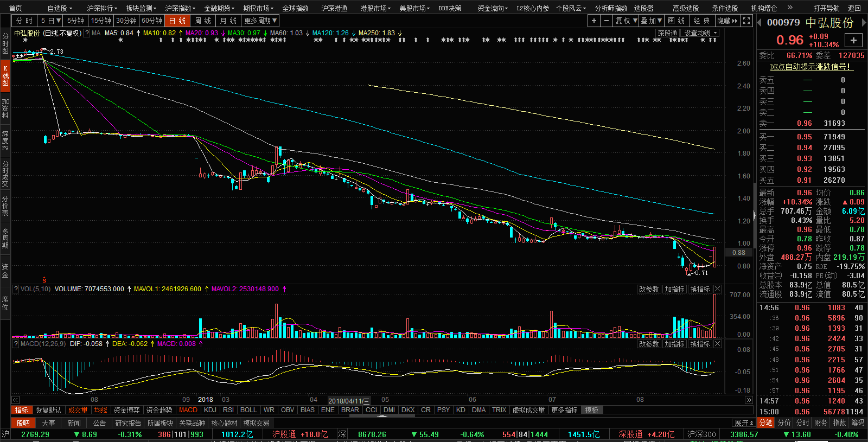The width and height of the screenshot is (868, 442).
Task: Open MACD indicator help question mark
Action: pos(16,344)
